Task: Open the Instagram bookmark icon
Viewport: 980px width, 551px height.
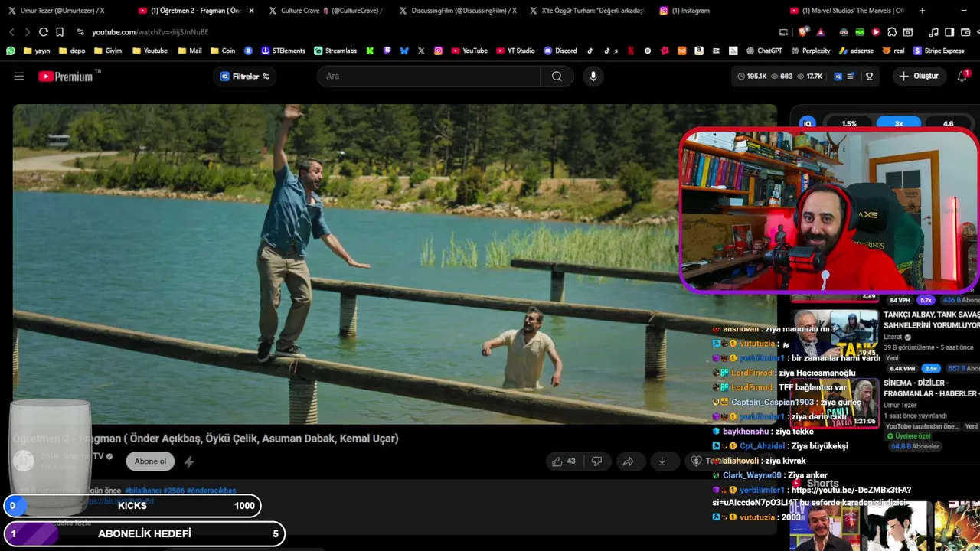Action: (438, 51)
